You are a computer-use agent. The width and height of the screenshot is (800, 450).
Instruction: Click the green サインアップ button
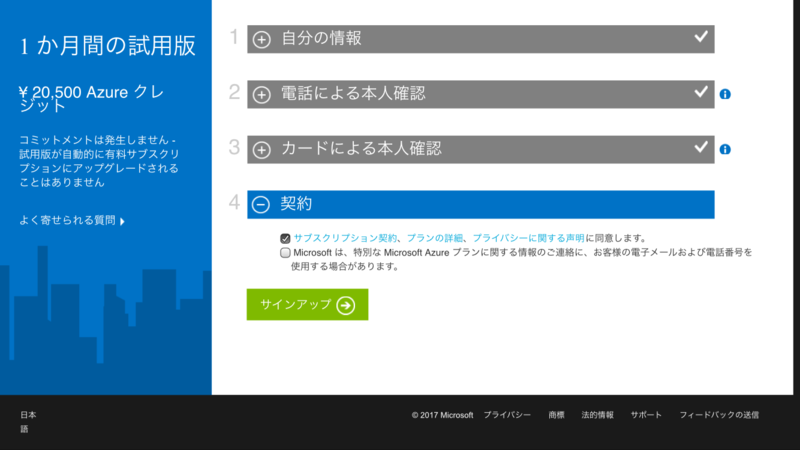coord(307,305)
